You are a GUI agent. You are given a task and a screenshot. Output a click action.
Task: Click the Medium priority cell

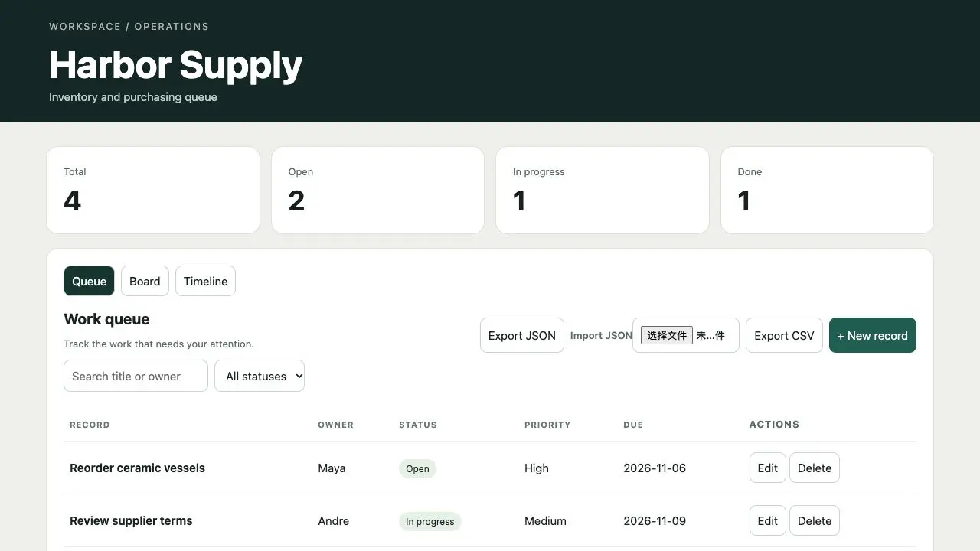pos(545,520)
